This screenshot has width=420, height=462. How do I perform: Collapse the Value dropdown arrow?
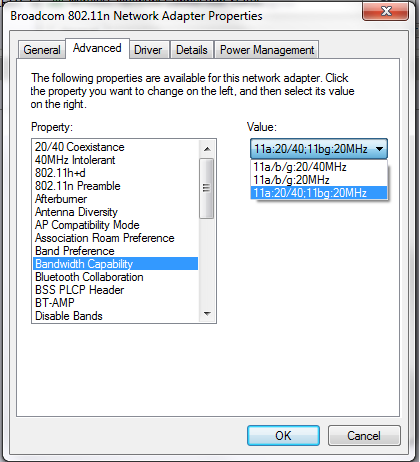[x=379, y=149]
